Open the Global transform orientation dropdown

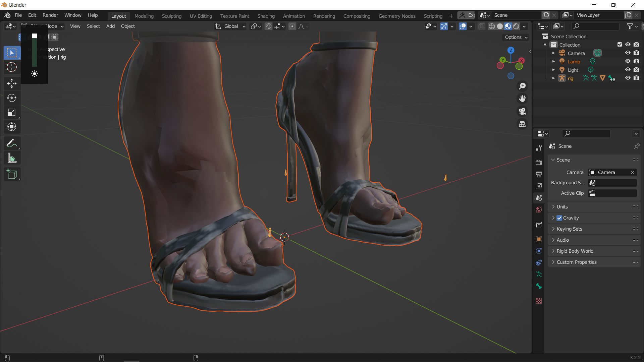[231, 26]
